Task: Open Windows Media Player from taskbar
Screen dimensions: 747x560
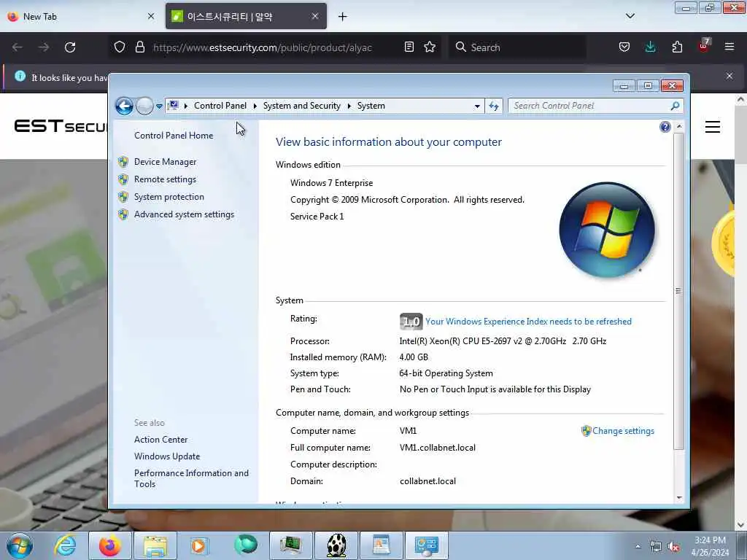Action: pyautogui.click(x=199, y=545)
